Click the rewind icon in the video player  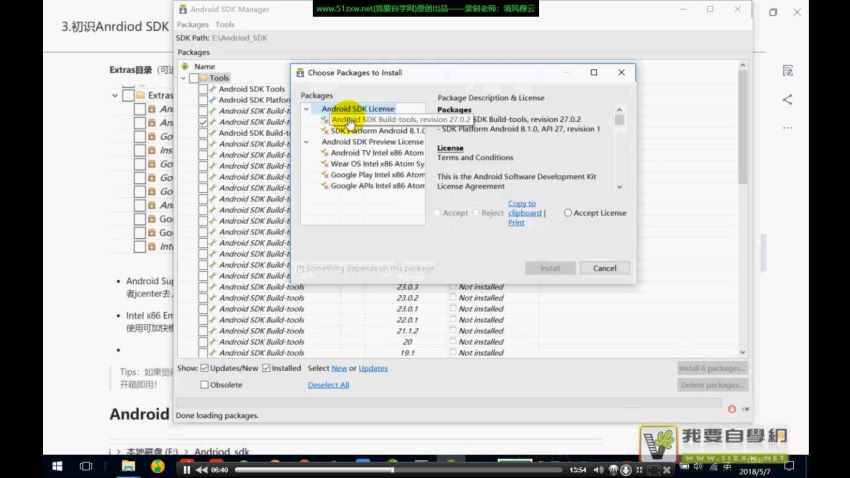201,469
